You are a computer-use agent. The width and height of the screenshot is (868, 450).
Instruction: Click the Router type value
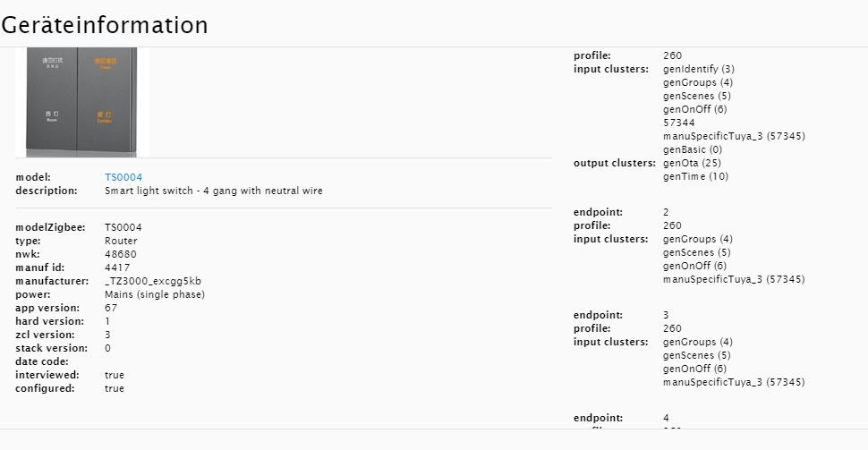(121, 241)
